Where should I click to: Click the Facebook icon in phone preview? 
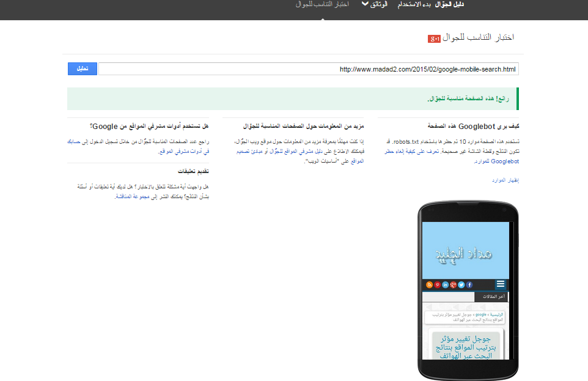(469, 285)
